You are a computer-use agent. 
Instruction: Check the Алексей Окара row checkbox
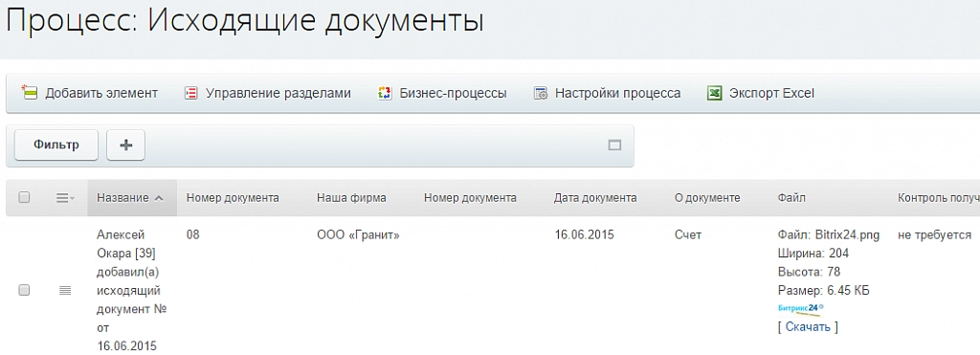[24, 290]
